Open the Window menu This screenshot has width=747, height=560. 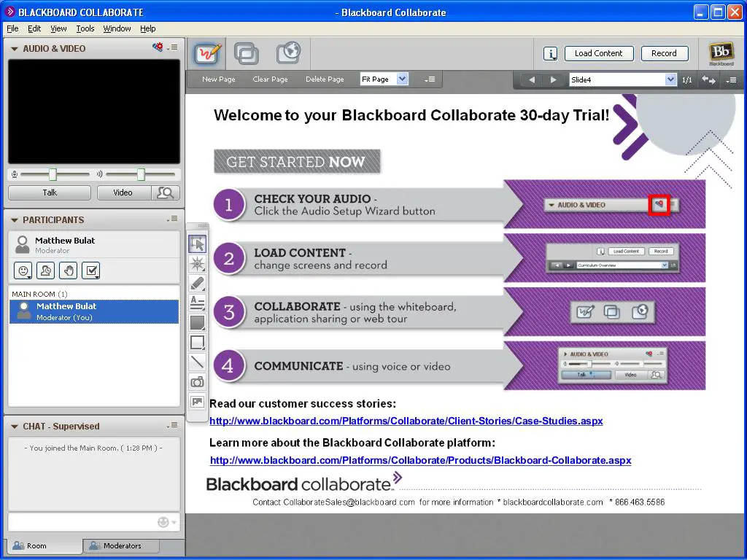click(117, 28)
